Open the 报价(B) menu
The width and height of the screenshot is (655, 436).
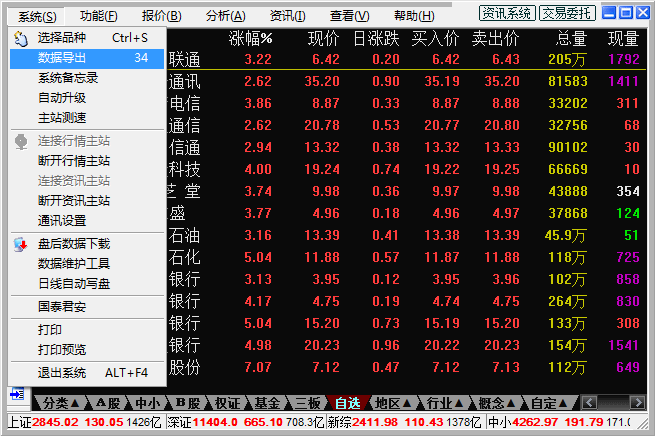[x=161, y=16]
